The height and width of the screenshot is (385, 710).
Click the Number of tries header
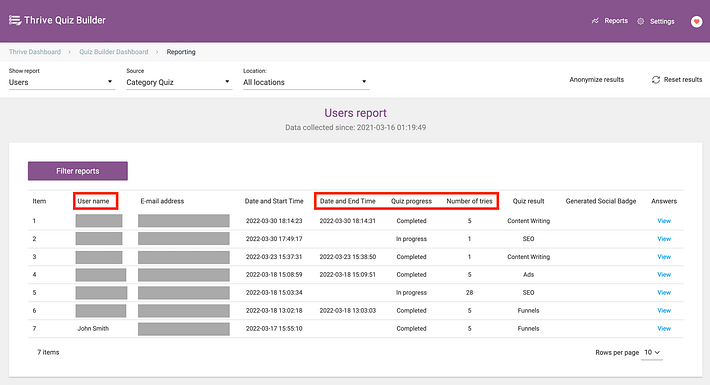tap(469, 201)
